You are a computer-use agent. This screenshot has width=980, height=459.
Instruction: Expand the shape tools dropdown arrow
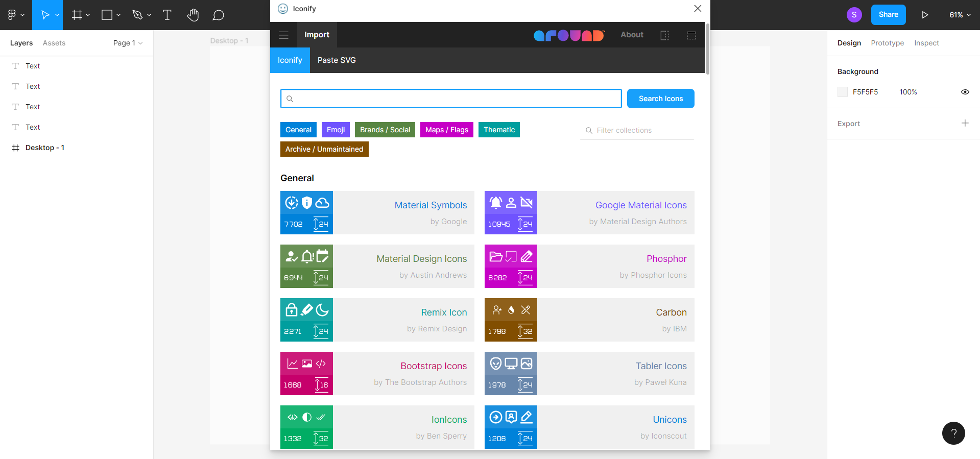[x=118, y=15]
